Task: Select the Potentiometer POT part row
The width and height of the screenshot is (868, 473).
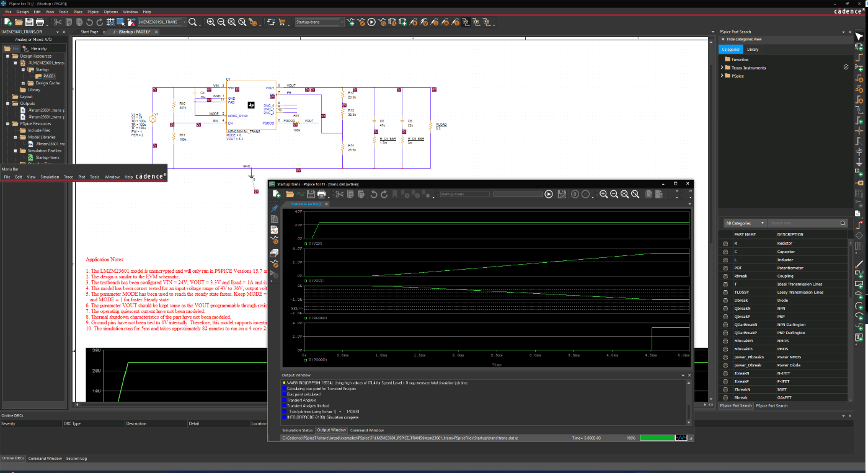Action: coord(782,268)
